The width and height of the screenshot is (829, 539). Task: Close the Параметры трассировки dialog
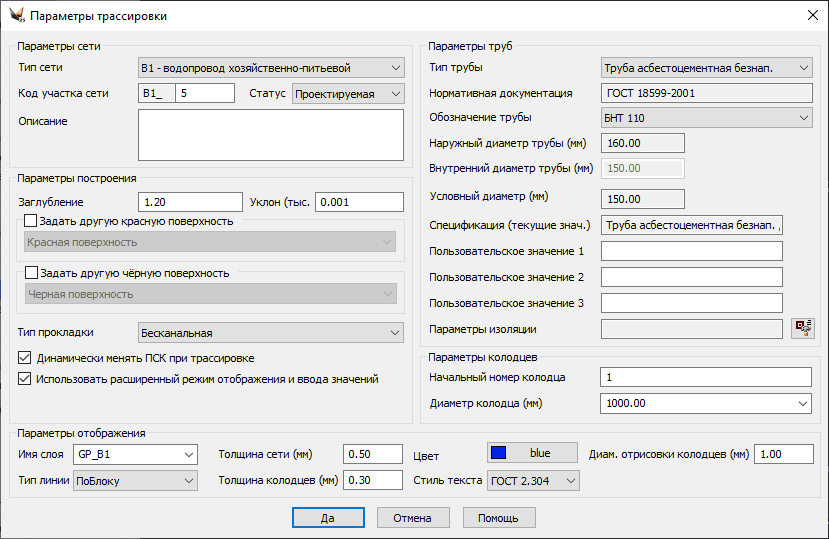pos(809,16)
